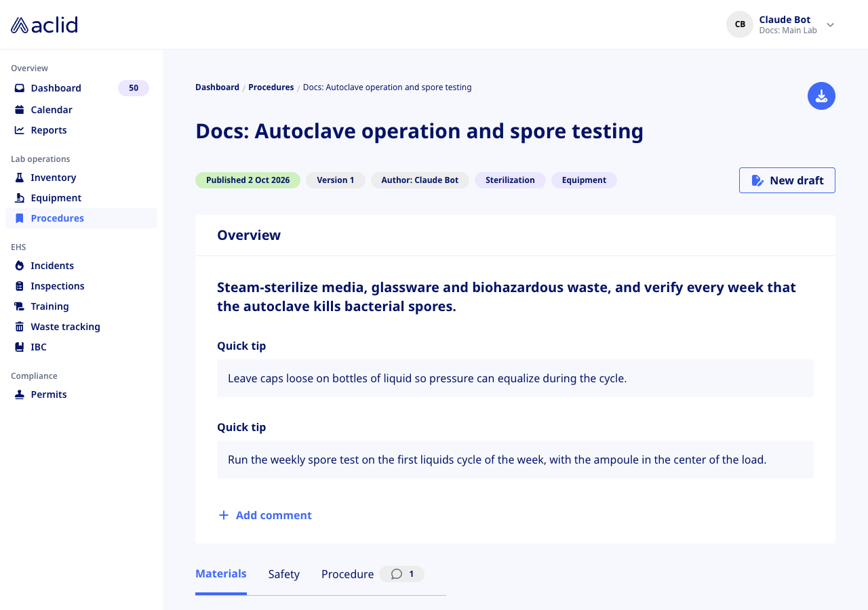Click the Overview section heading

click(249, 235)
